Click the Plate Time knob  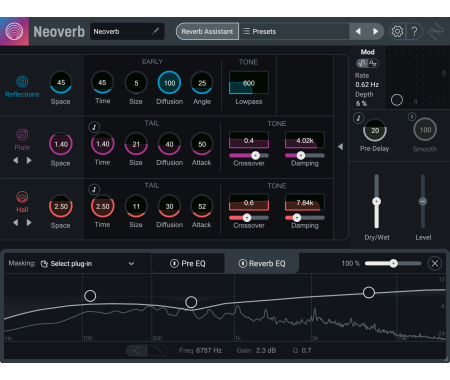tap(102, 144)
